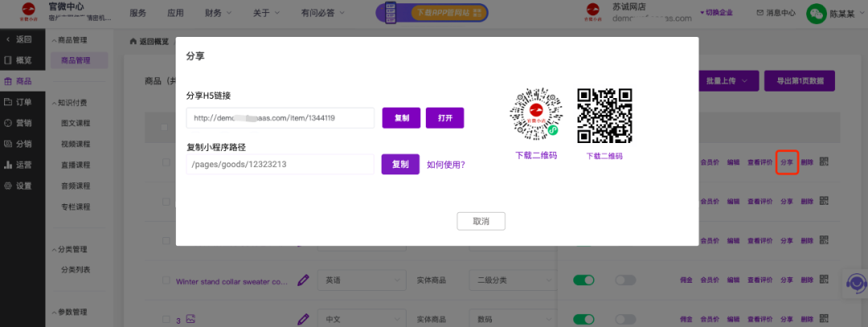Click the 分享H5链接 URL input field
Viewport: 868px width, 327px height.
pyautogui.click(x=280, y=118)
